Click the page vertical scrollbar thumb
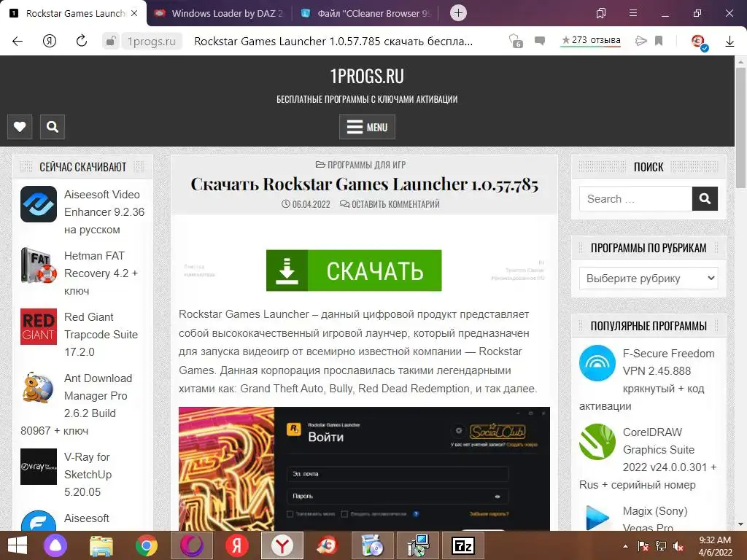Image resolution: width=747 pixels, height=560 pixels. 740,128
